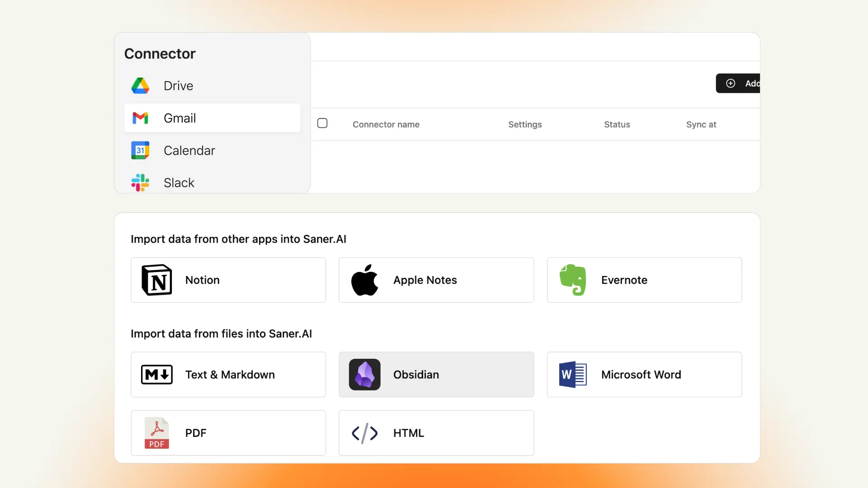
Task: Click the Notion logo icon
Action: pos(157,280)
